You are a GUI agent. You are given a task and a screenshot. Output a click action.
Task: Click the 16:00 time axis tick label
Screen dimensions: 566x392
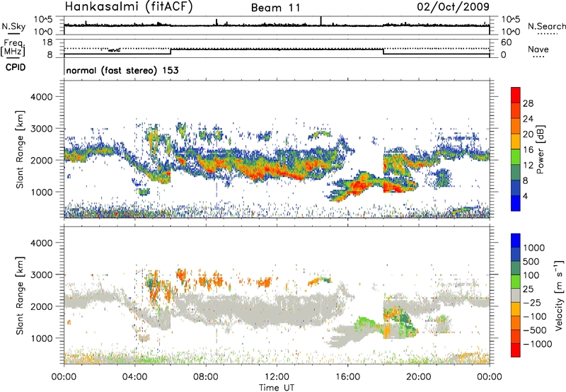(347, 377)
